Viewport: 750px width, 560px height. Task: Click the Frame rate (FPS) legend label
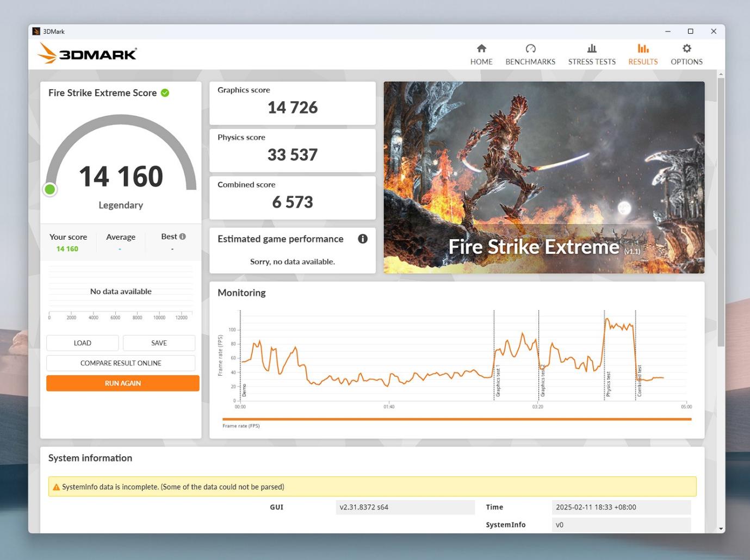241,426
